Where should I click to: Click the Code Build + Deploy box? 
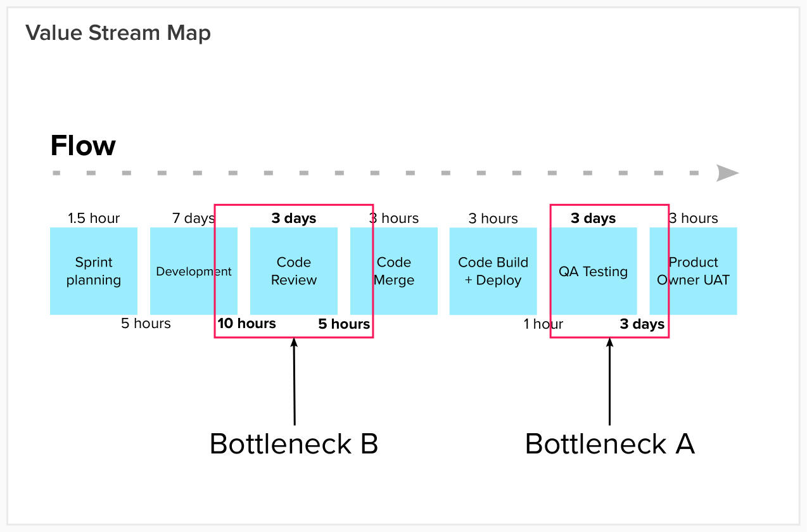493,271
